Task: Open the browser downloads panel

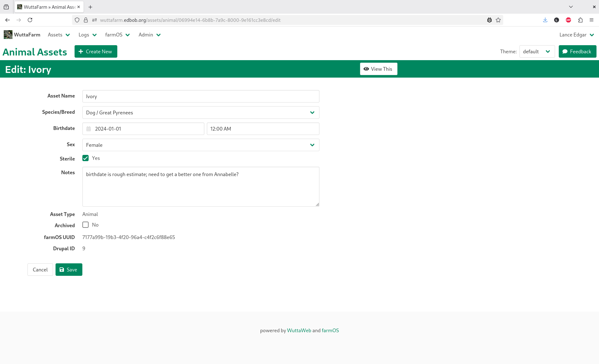Action: point(545,20)
